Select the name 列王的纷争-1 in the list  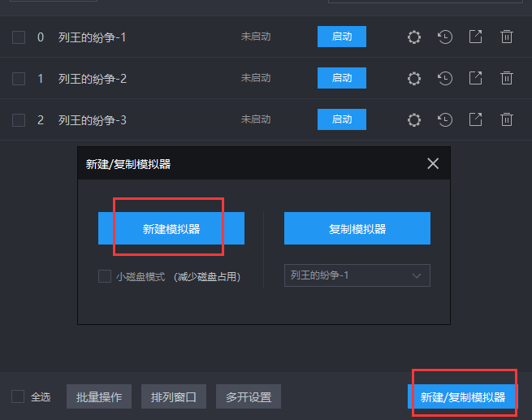click(92, 37)
